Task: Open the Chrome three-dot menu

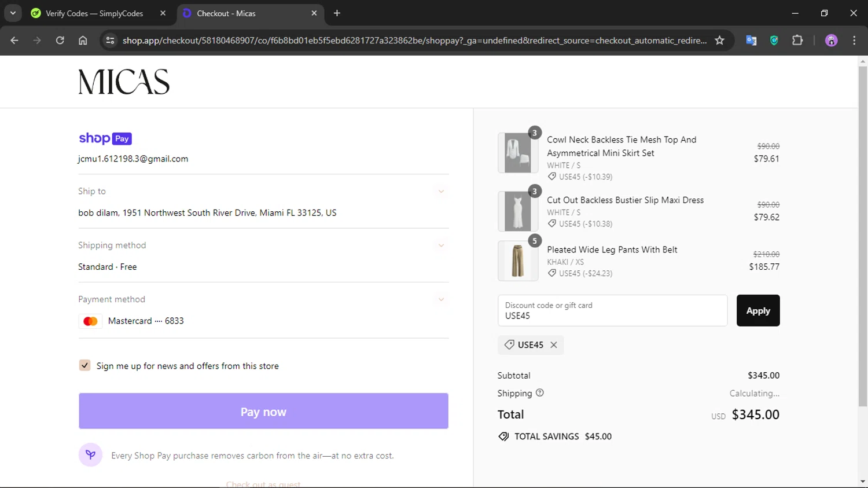Action: (x=854, y=41)
